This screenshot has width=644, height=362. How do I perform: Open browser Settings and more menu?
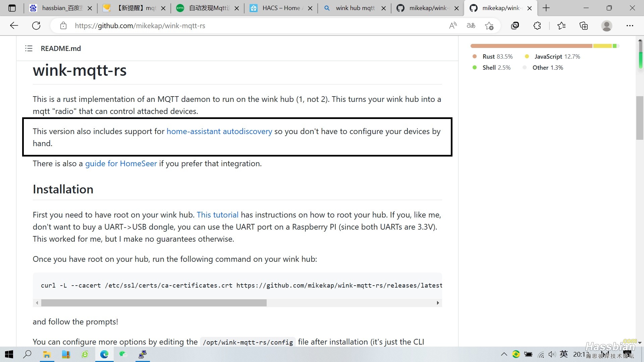point(630,25)
